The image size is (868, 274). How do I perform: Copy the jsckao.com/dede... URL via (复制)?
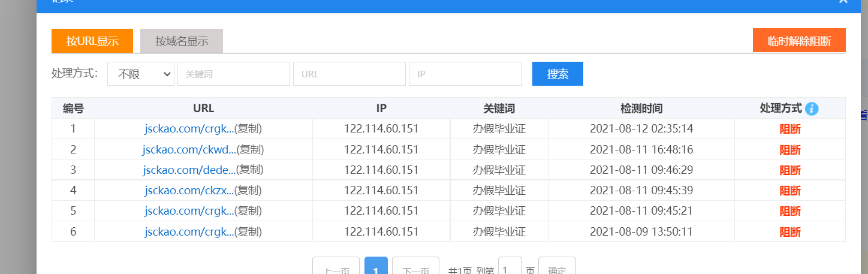(250, 170)
